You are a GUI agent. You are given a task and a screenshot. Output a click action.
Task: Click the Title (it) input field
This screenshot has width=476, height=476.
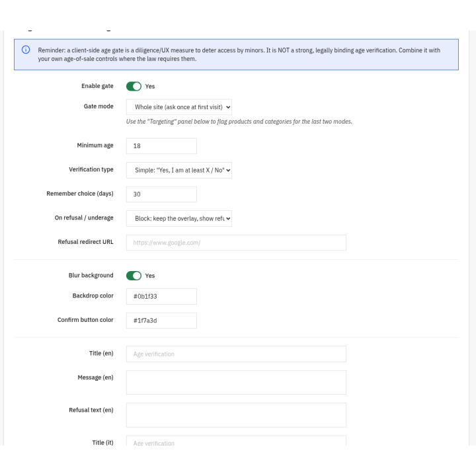[236, 441]
